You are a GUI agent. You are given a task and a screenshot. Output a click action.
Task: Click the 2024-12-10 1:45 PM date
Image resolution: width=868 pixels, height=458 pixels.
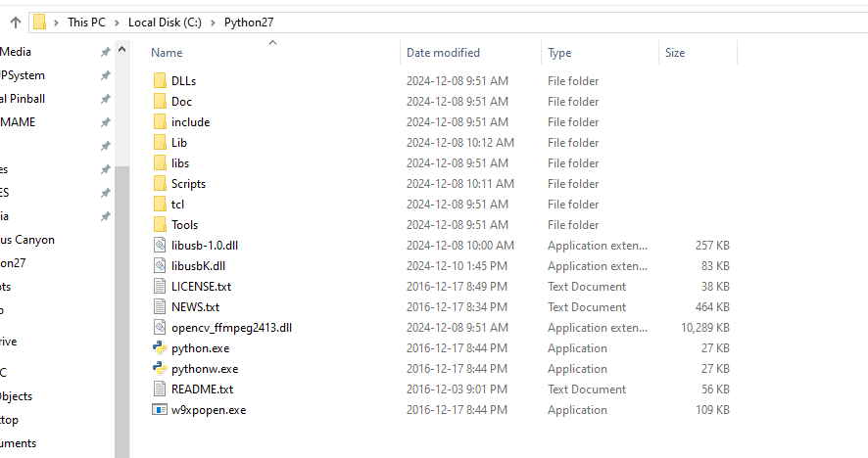[457, 266]
